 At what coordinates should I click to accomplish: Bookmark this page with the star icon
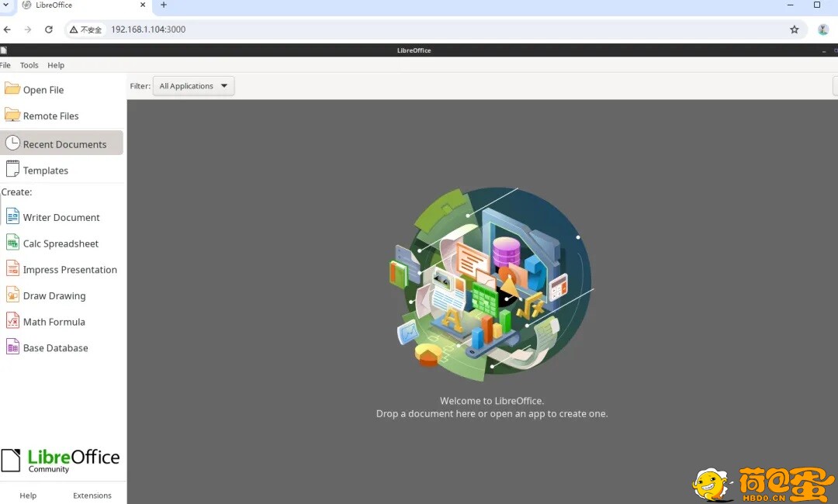pos(795,29)
